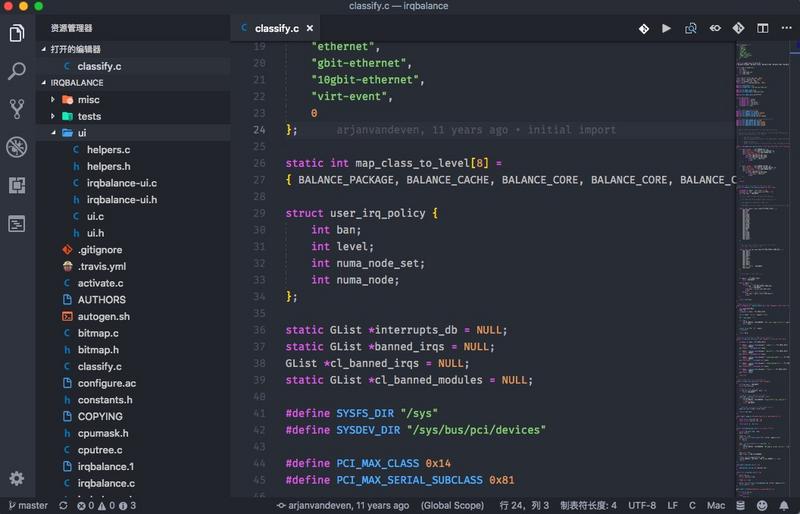This screenshot has width=800, height=514.
Task: Click the database icon in status bar
Action: 740,505
